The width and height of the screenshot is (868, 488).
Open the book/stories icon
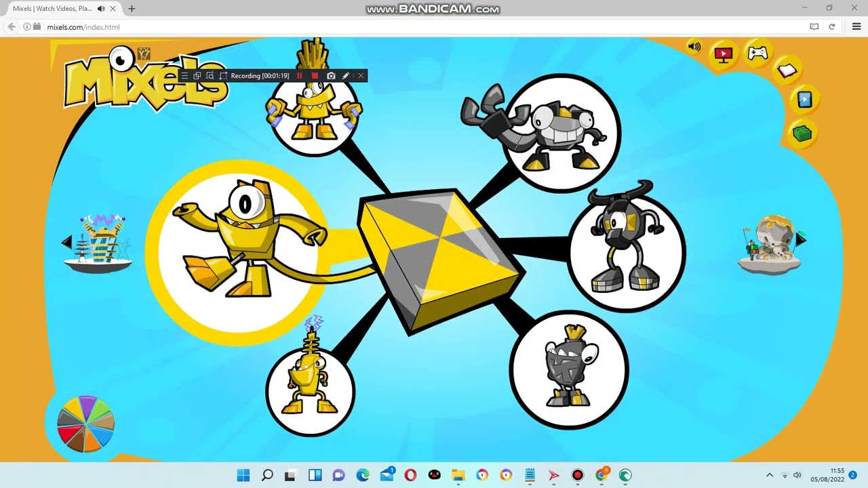(787, 70)
